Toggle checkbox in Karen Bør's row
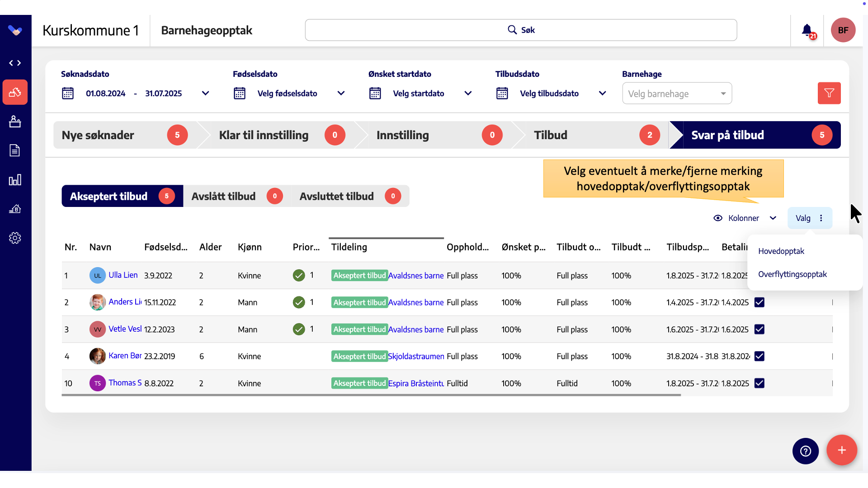Image resolution: width=868 pixels, height=488 pixels. (x=759, y=356)
